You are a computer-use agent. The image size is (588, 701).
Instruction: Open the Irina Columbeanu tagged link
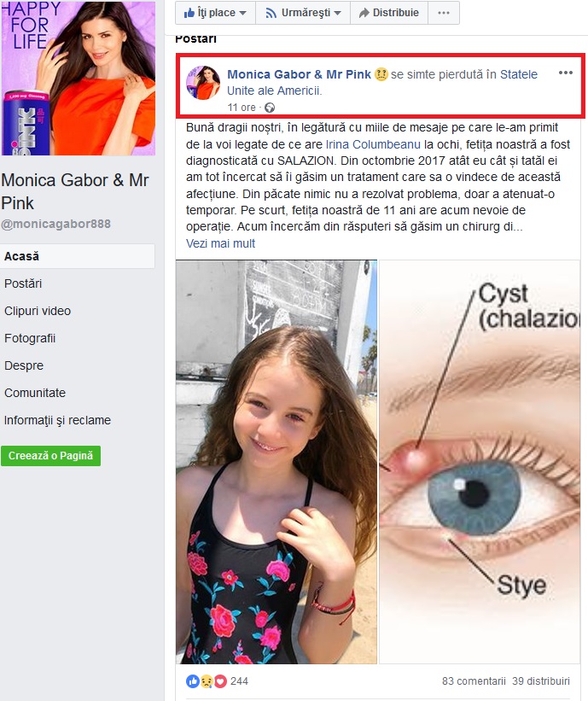(x=373, y=144)
